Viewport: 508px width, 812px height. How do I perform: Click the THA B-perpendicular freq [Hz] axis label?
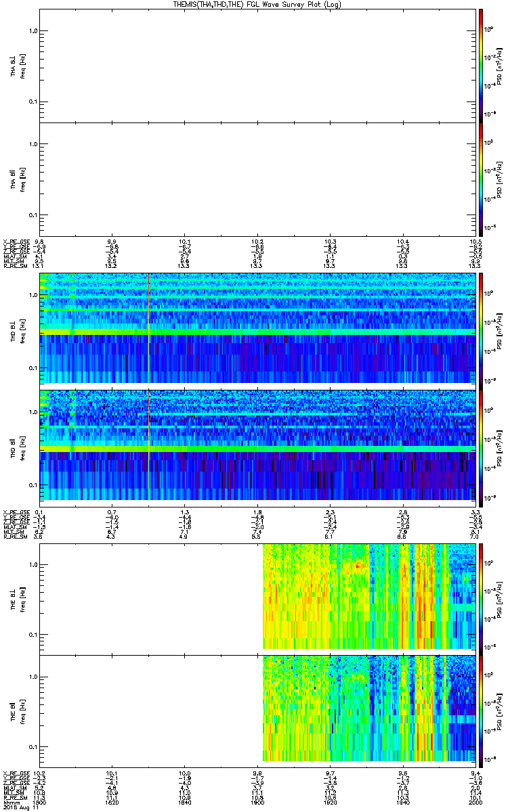22,66
